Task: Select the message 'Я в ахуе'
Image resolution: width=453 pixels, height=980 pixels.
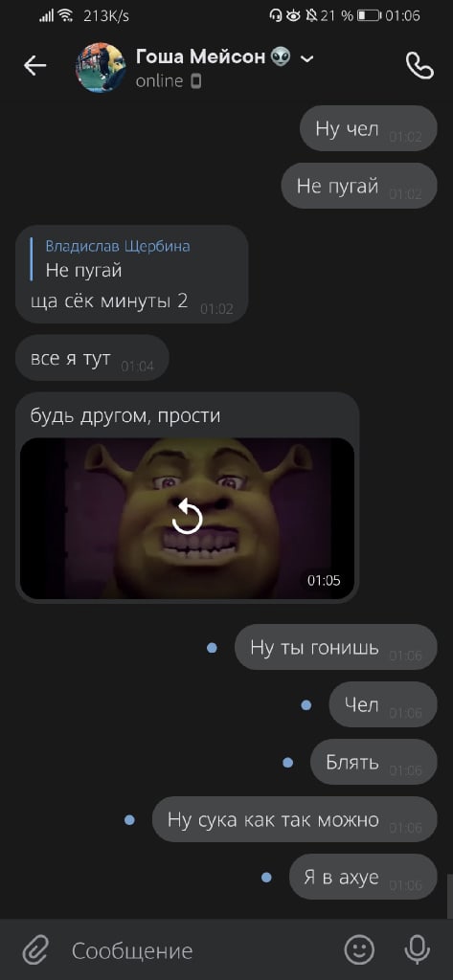Action: pyautogui.click(x=363, y=877)
